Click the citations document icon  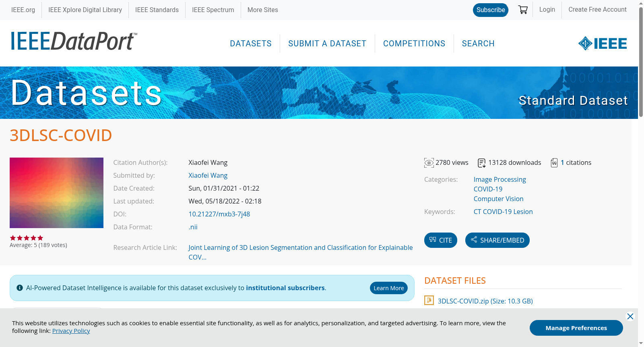click(x=554, y=163)
